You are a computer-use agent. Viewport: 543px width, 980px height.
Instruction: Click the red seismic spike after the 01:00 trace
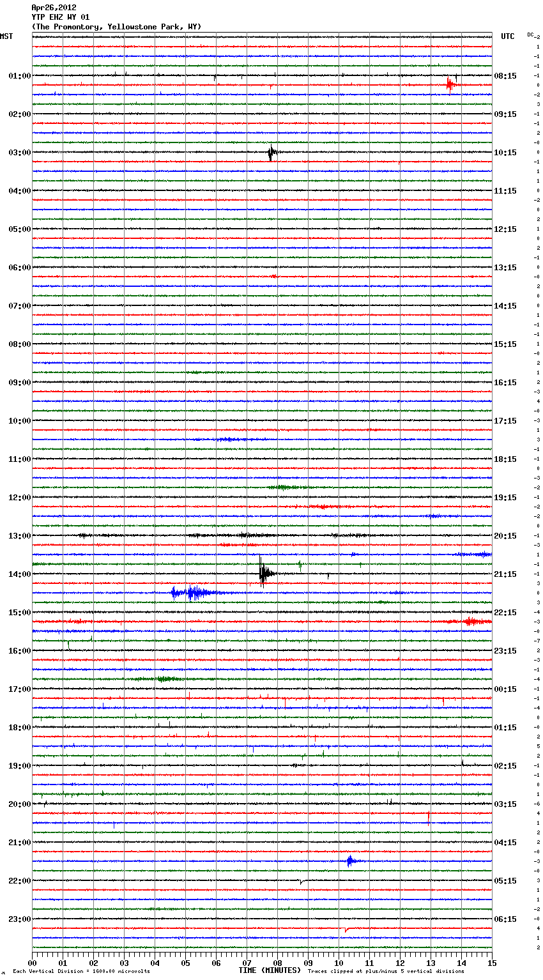[x=450, y=85]
